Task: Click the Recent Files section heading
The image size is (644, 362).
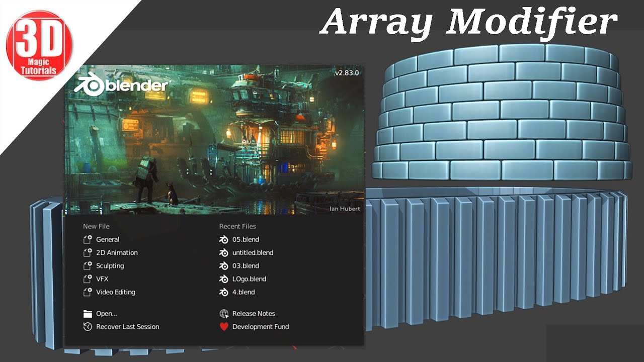Action: pos(237,227)
